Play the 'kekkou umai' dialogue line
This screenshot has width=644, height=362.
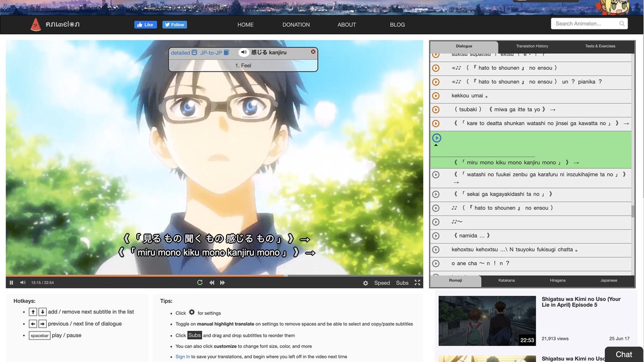click(x=436, y=96)
